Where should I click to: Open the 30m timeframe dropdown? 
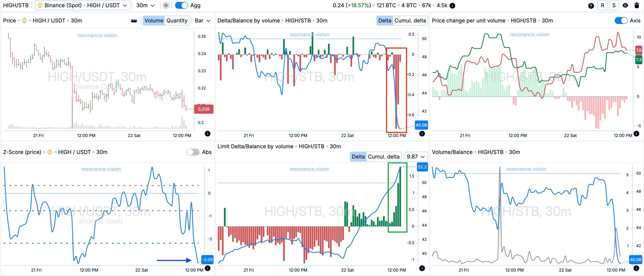pos(146,6)
